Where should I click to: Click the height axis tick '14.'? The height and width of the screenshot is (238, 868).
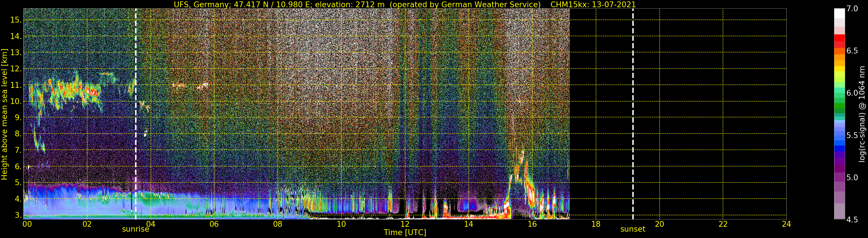tap(16, 36)
